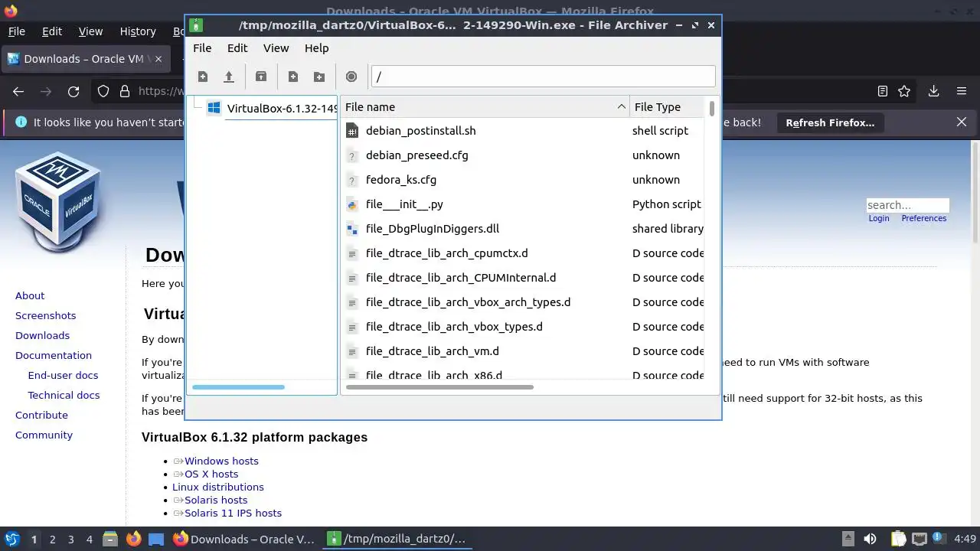Image resolution: width=980 pixels, height=551 pixels.
Task: Click clipboard manager tray icon
Action: coord(898,539)
